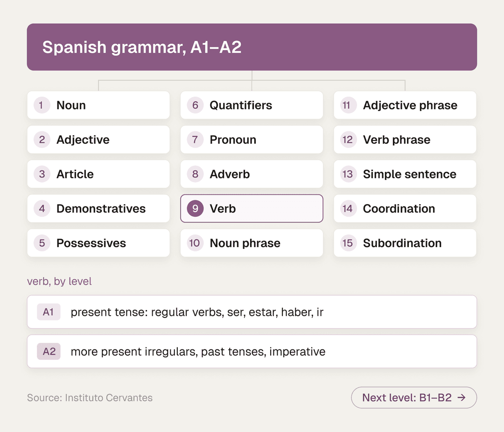Choose the Simple sentence topic card

click(x=405, y=174)
